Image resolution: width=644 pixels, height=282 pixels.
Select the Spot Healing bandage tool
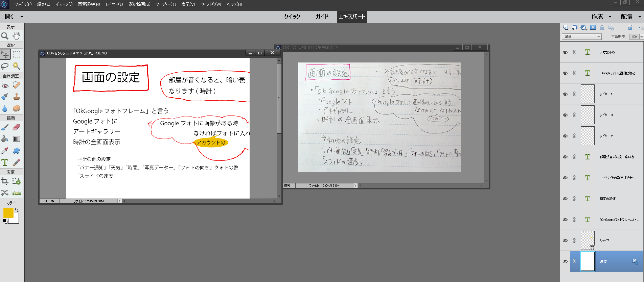[x=16, y=85]
